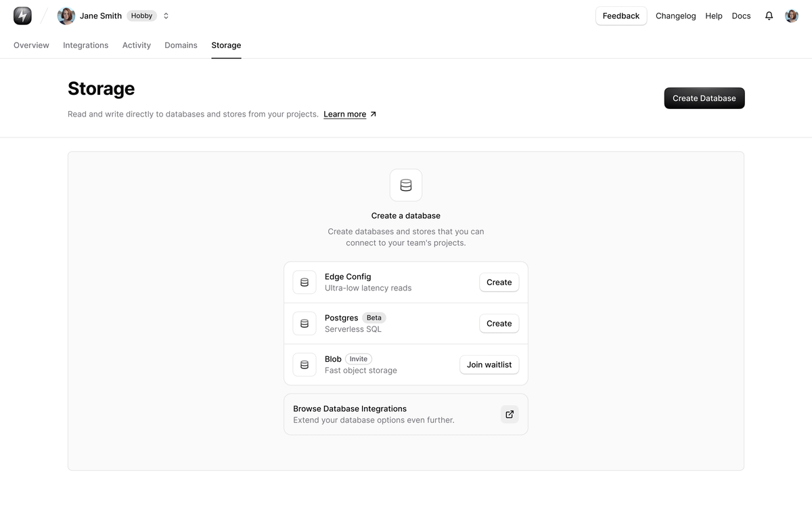The width and height of the screenshot is (812, 508).
Task: Click the Edge Config database icon
Action: coord(304,282)
